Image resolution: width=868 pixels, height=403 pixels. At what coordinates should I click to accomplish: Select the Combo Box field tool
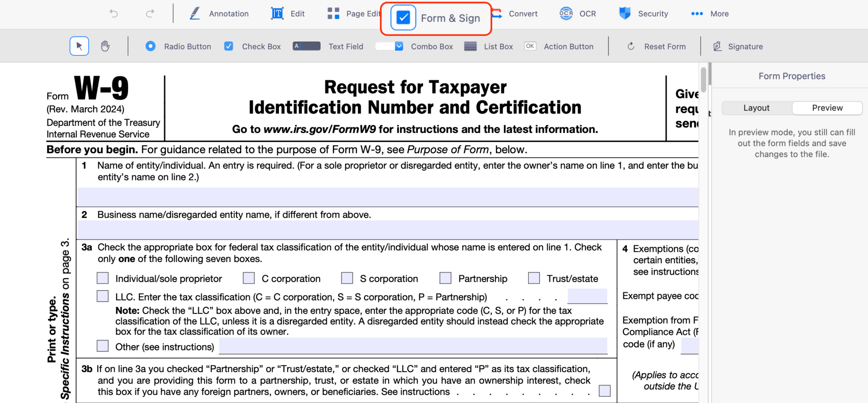point(415,46)
